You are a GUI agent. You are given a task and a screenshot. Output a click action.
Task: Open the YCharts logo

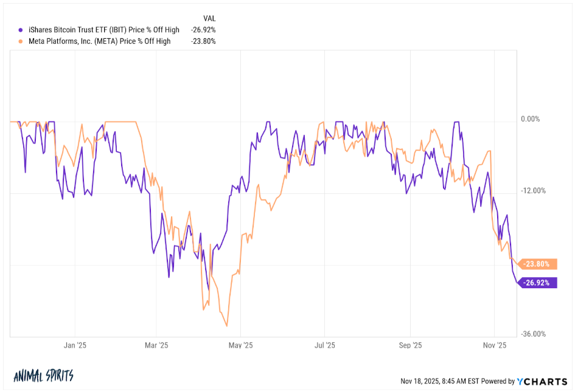(542, 381)
